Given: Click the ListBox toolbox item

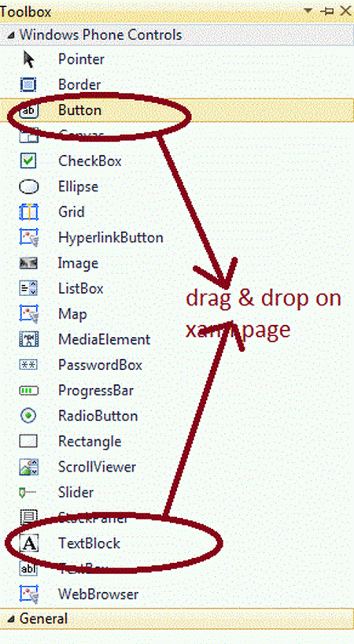Looking at the screenshot, I should tap(177, 289).
